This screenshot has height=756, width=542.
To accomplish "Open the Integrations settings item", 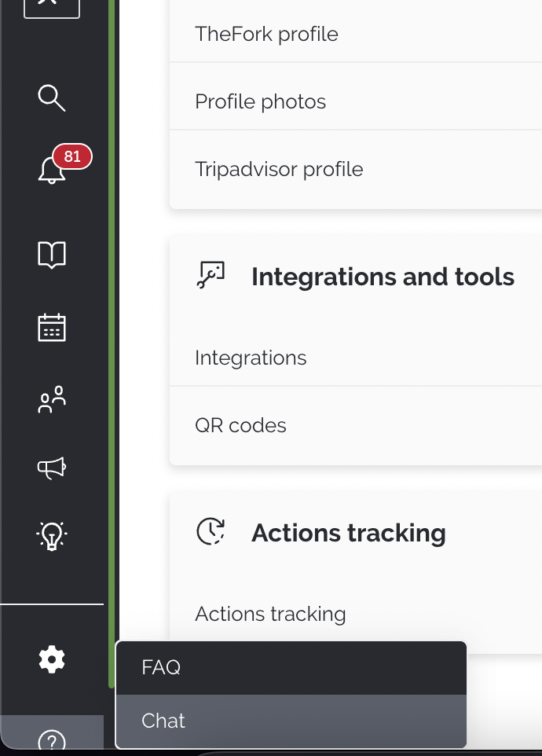I will click(x=251, y=358).
